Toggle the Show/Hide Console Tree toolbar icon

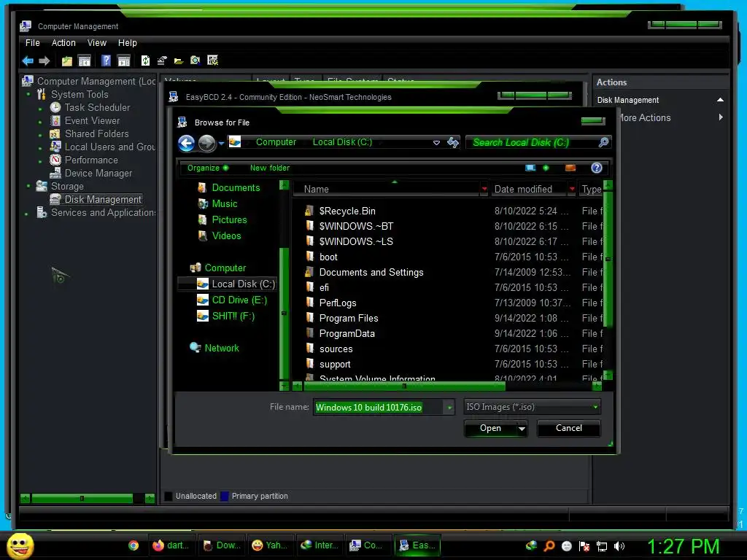pyautogui.click(x=85, y=61)
